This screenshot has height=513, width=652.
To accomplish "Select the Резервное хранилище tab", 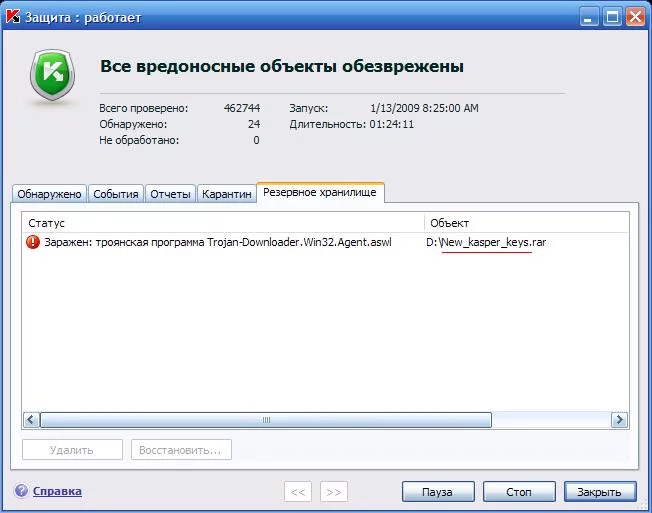I will [320, 192].
